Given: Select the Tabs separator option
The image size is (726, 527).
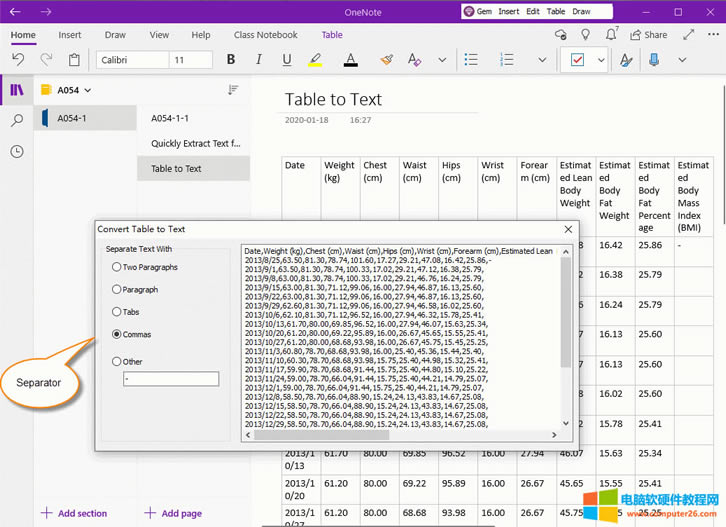Looking at the screenshot, I should (x=117, y=312).
